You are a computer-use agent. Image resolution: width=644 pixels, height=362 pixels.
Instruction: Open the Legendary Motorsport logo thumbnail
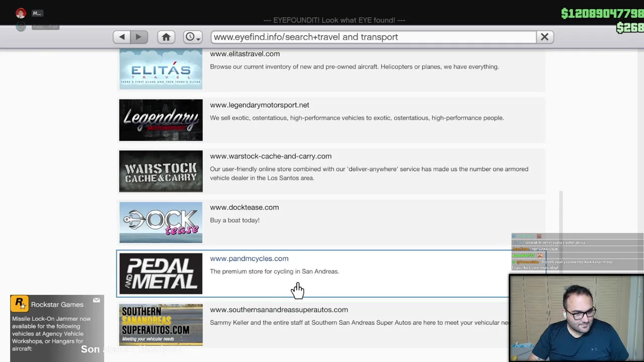(x=161, y=120)
